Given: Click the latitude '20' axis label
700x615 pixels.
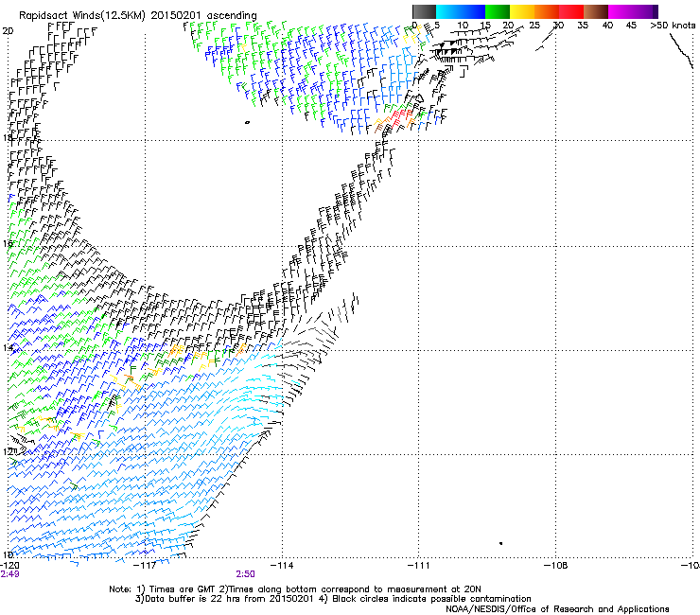Looking at the screenshot, I should [8, 31].
